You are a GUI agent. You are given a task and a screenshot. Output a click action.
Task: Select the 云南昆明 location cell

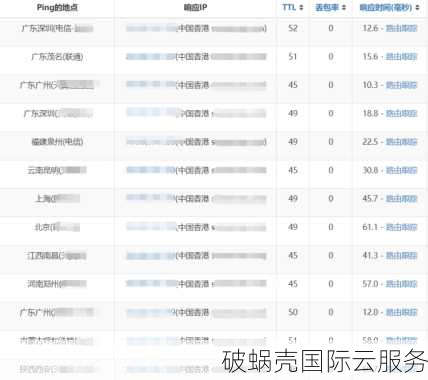57,170
